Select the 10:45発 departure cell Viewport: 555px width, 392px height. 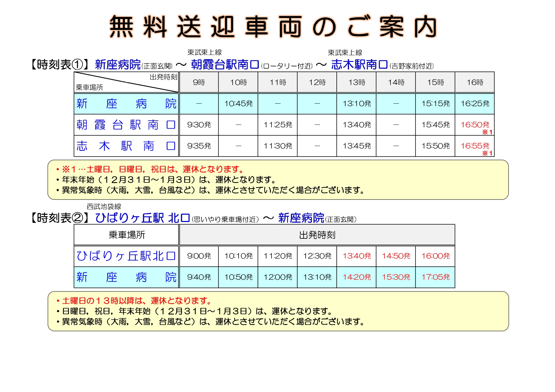[x=238, y=104]
